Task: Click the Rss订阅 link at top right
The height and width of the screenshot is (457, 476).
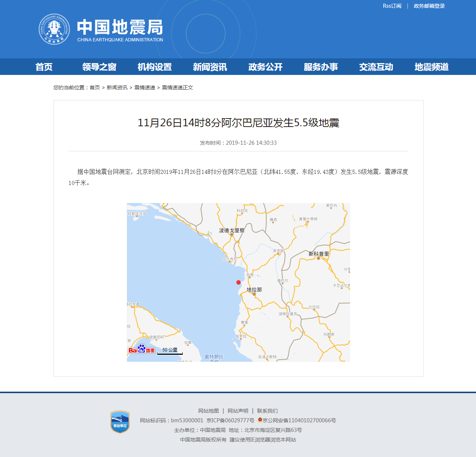Action: coord(391,6)
